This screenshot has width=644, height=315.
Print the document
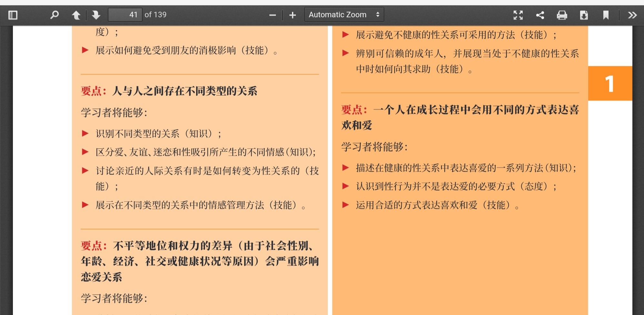(562, 15)
